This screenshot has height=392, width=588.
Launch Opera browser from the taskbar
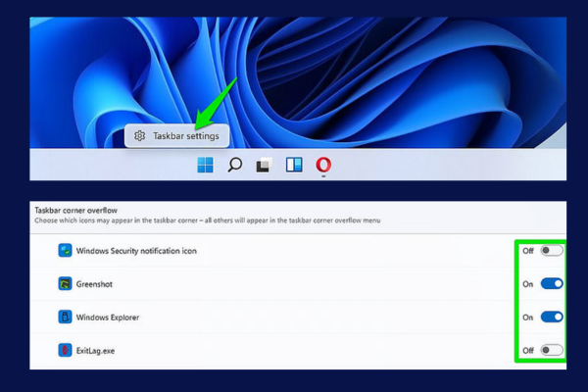point(323,165)
